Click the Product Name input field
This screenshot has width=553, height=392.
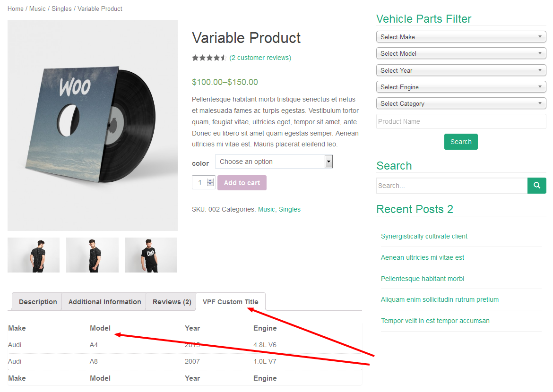click(461, 121)
